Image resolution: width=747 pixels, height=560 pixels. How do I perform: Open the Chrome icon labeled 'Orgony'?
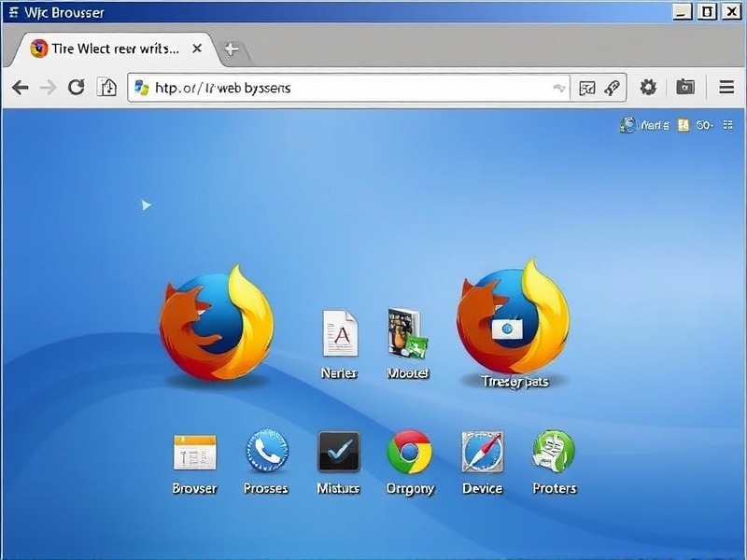(x=410, y=452)
